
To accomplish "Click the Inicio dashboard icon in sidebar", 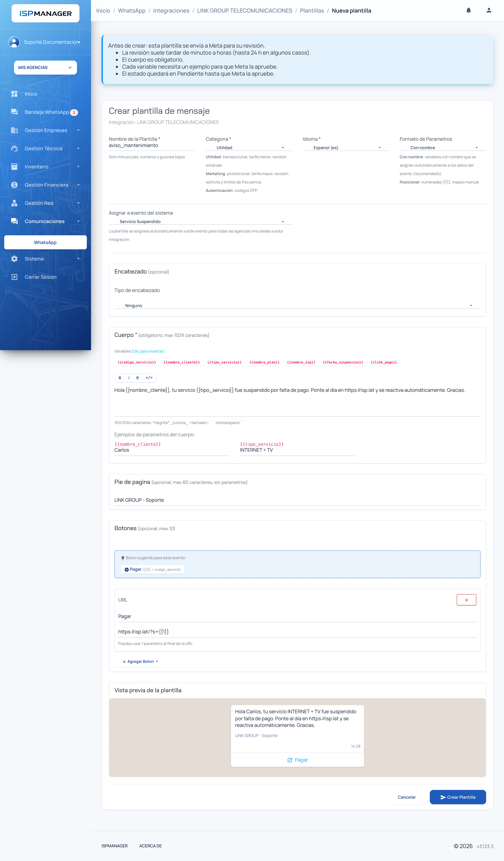I will click(x=14, y=94).
